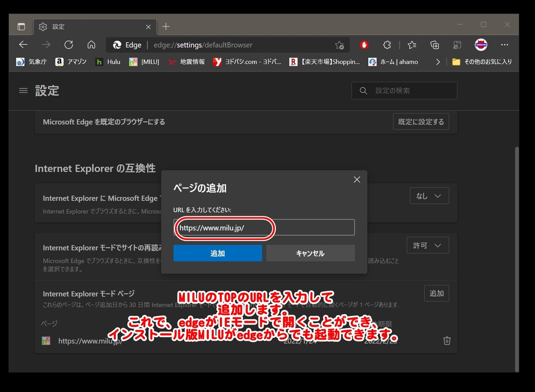Open the Collections icon
Screen dimensions: 535x392
[434, 44]
